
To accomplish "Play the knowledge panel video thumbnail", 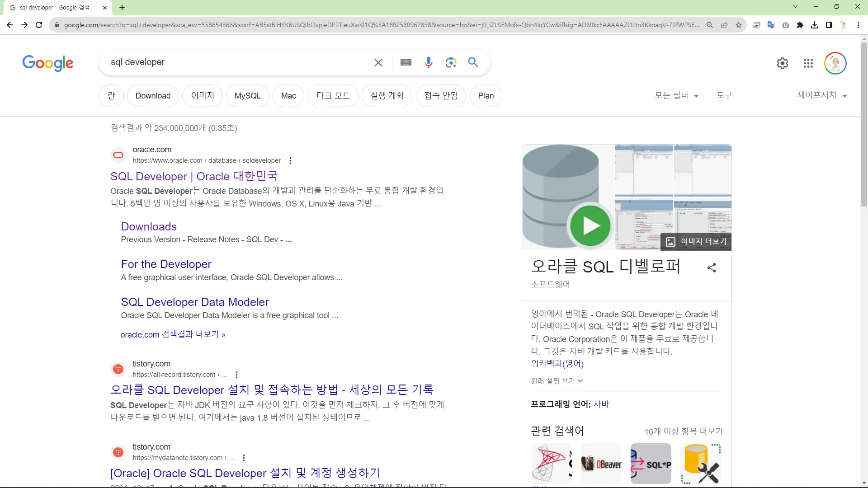I will pyautogui.click(x=590, y=225).
